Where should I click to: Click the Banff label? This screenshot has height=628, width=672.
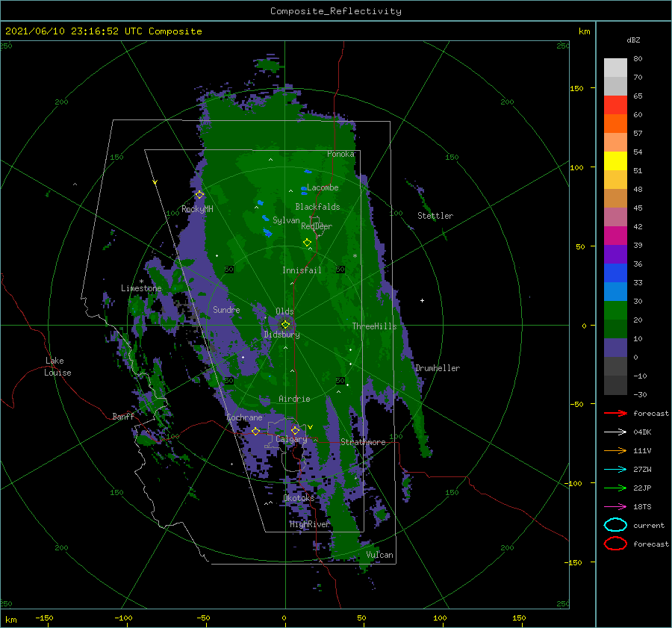123,417
